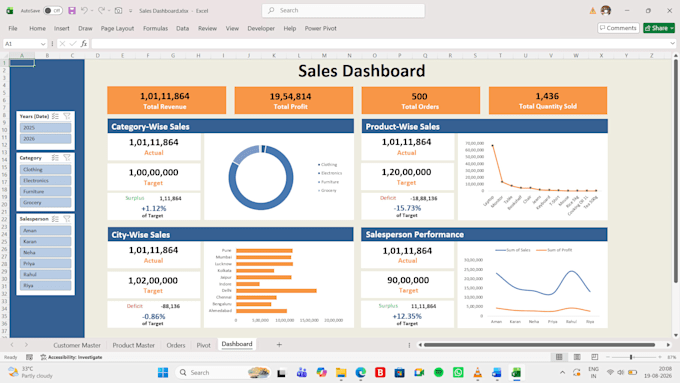This screenshot has height=383, width=680.
Task: Switch to the Customer Master sheet tab
Action: [77, 345]
